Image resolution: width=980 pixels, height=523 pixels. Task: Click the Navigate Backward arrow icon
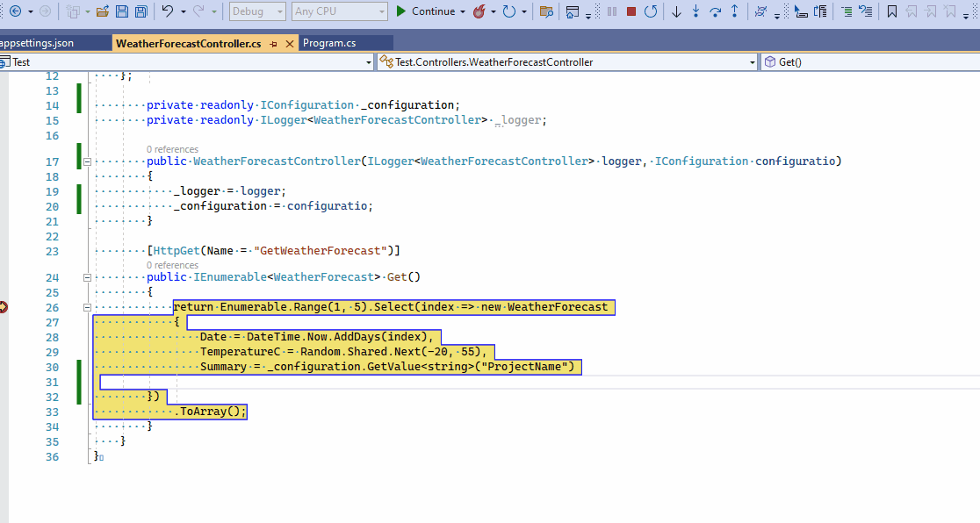(15, 11)
